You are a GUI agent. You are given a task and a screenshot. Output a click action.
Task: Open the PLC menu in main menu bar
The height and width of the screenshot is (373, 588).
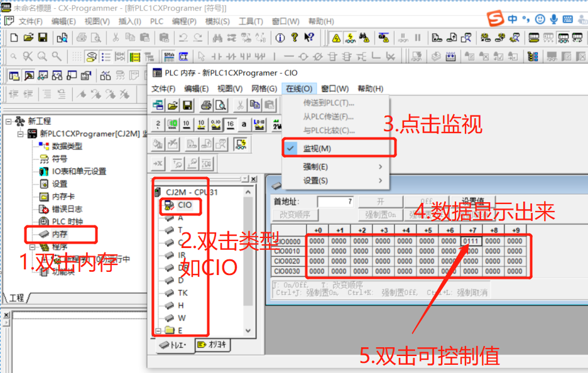156,21
